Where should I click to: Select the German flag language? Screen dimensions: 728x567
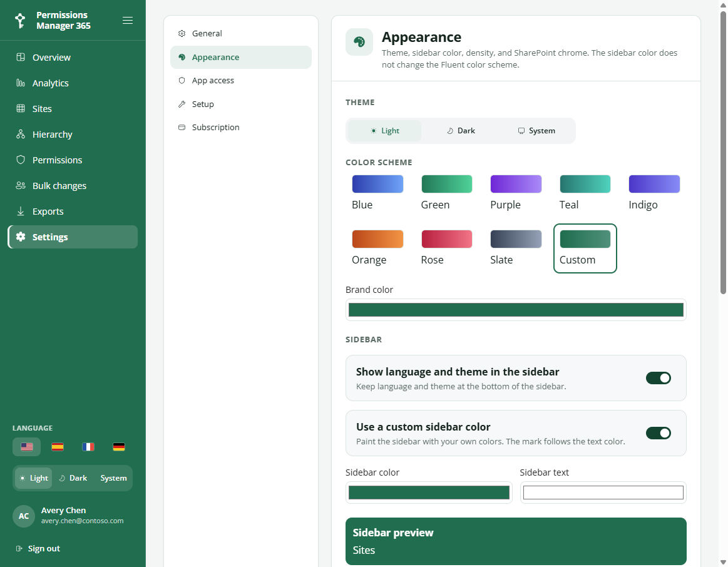pos(119,447)
